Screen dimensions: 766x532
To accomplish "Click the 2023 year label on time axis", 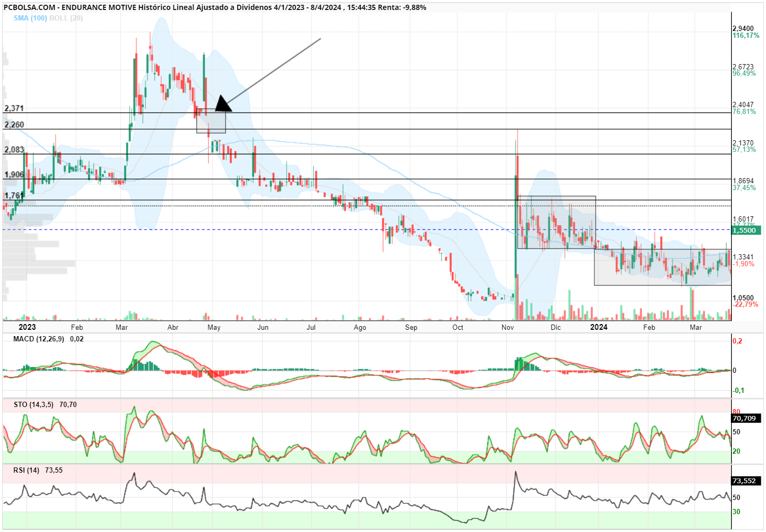I will [x=27, y=327].
